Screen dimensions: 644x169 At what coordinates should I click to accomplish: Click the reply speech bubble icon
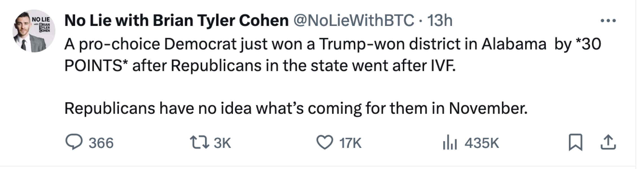pos(74,142)
